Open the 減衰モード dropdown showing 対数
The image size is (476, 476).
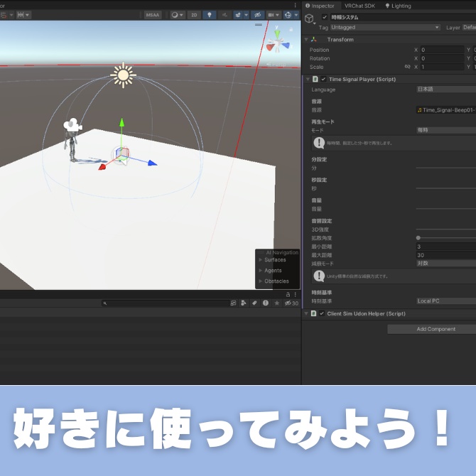(446, 263)
